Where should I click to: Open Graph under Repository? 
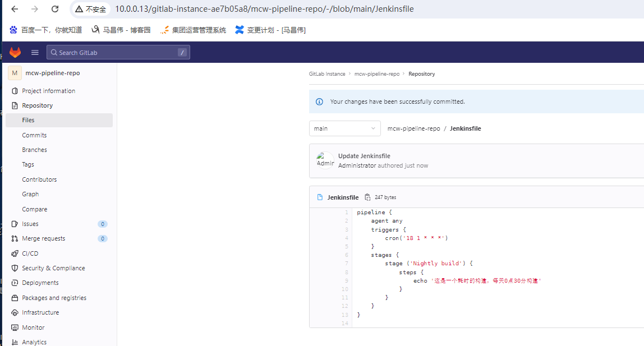30,194
